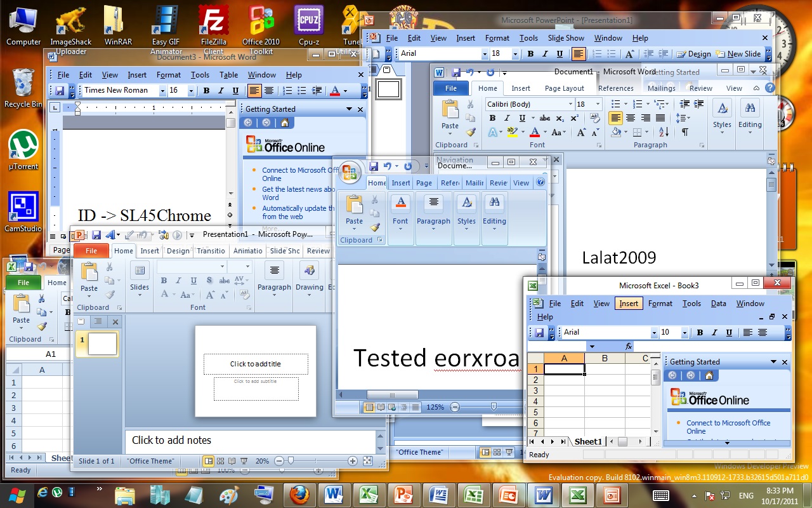Image resolution: width=812 pixels, height=508 pixels.
Task: Click Office Button orb in Word 2007 window
Action: [x=350, y=171]
